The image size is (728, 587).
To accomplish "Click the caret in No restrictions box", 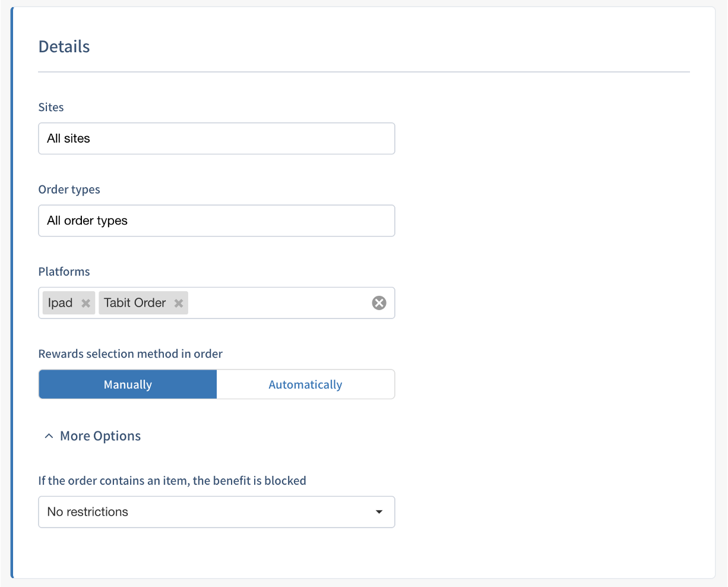I will (x=379, y=512).
